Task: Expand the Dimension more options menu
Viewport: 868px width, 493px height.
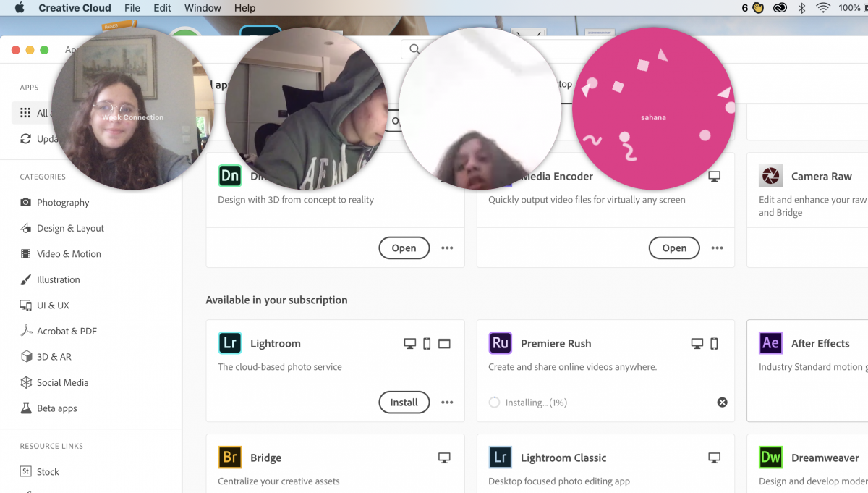Action: coord(447,248)
